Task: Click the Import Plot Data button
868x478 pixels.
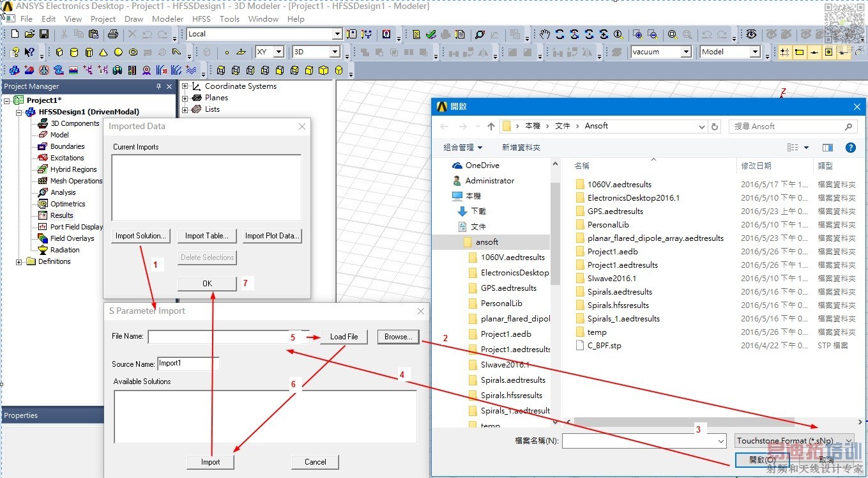Action: (271, 236)
